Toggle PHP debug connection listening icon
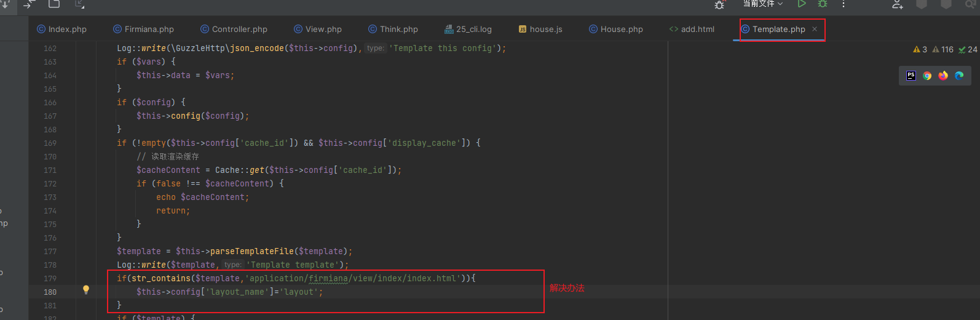Viewport: 980px width, 320px height. tap(720, 4)
